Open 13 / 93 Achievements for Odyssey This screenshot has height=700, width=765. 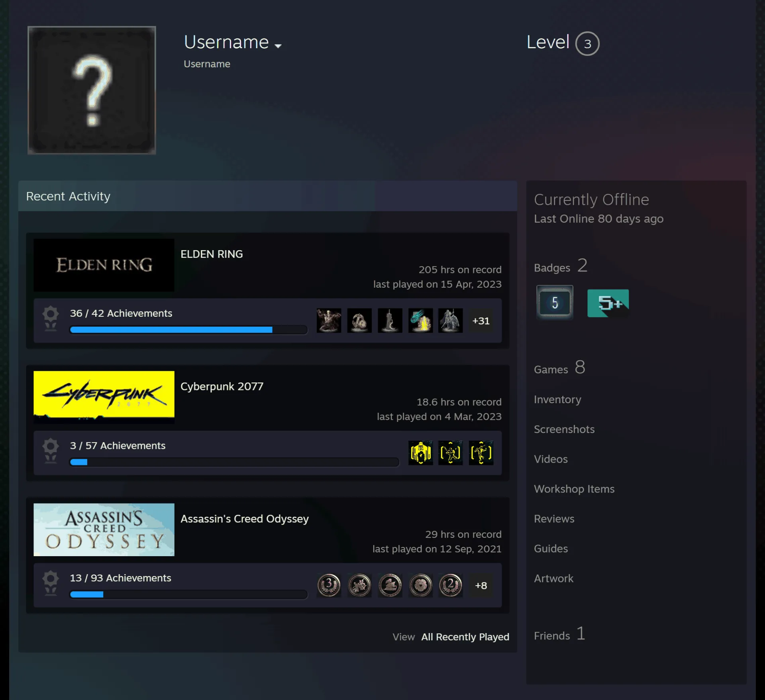(x=120, y=578)
